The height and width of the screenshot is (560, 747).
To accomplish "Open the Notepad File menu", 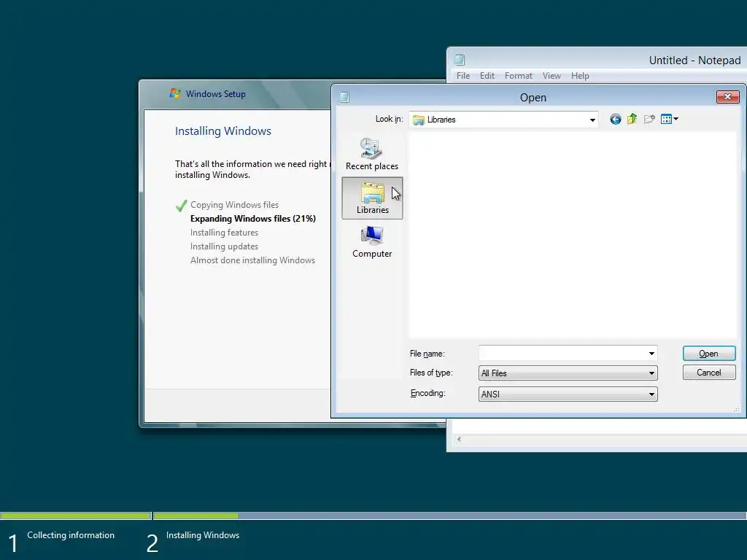I will (463, 76).
